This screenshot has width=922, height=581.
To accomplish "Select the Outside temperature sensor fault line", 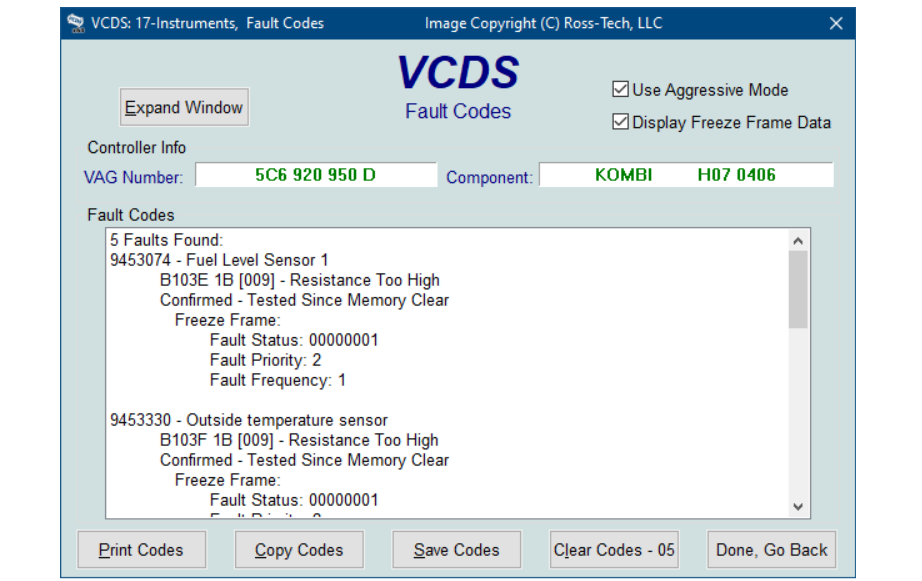I will [248, 420].
